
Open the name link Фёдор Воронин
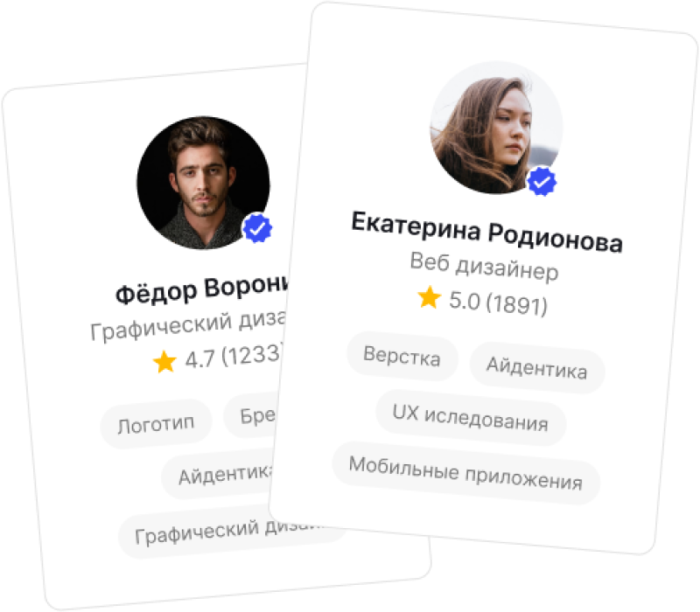pyautogui.click(x=202, y=289)
